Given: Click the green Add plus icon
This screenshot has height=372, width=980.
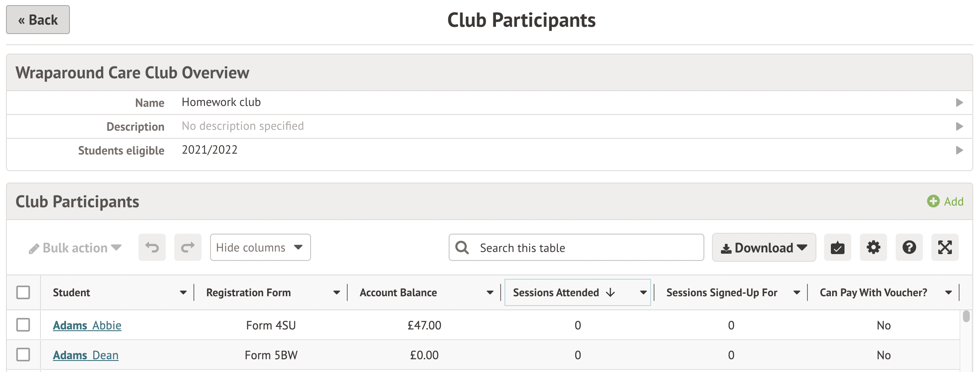Looking at the screenshot, I should click(x=933, y=201).
